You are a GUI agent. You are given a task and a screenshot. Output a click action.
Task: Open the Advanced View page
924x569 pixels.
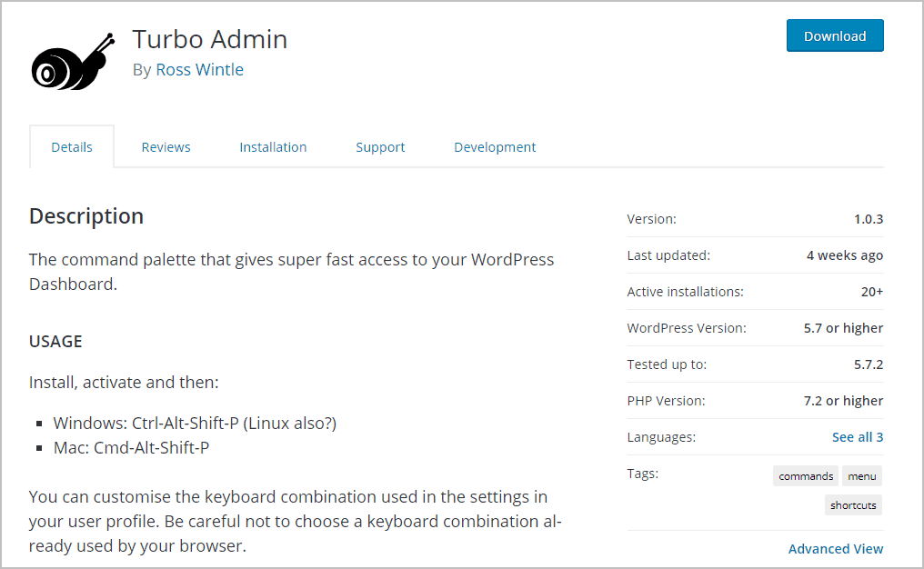(835, 548)
